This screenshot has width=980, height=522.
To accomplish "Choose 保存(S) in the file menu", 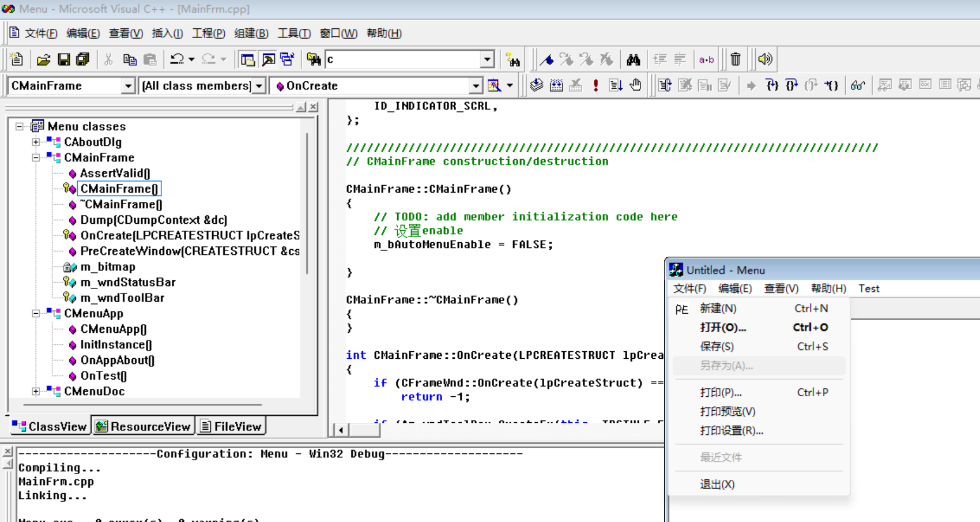I will pos(759,347).
